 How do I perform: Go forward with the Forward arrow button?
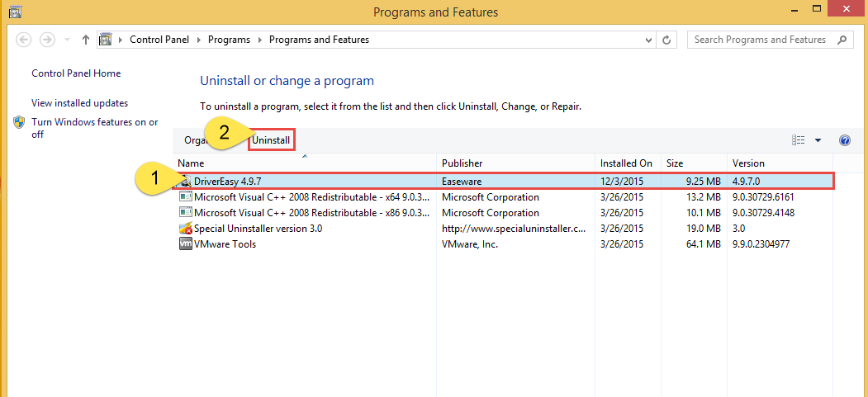(48, 40)
